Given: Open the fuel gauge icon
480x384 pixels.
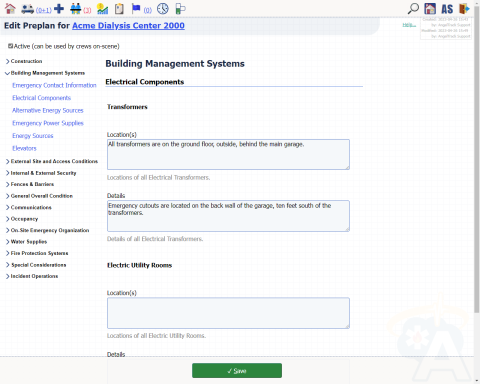Looking at the screenshot, I should pyautogui.click(x=180, y=9).
